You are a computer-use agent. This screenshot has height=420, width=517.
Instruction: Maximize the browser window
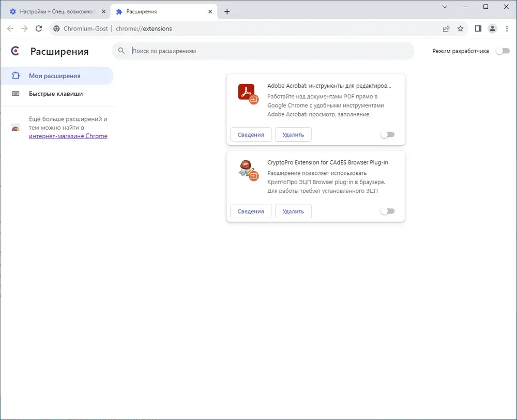tap(485, 7)
